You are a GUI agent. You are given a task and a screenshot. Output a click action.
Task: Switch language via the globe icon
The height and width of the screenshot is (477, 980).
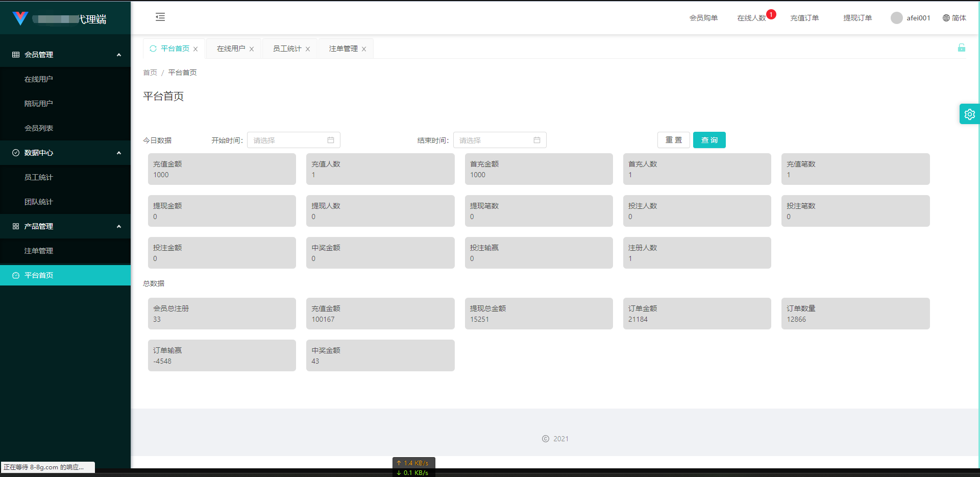tap(946, 18)
